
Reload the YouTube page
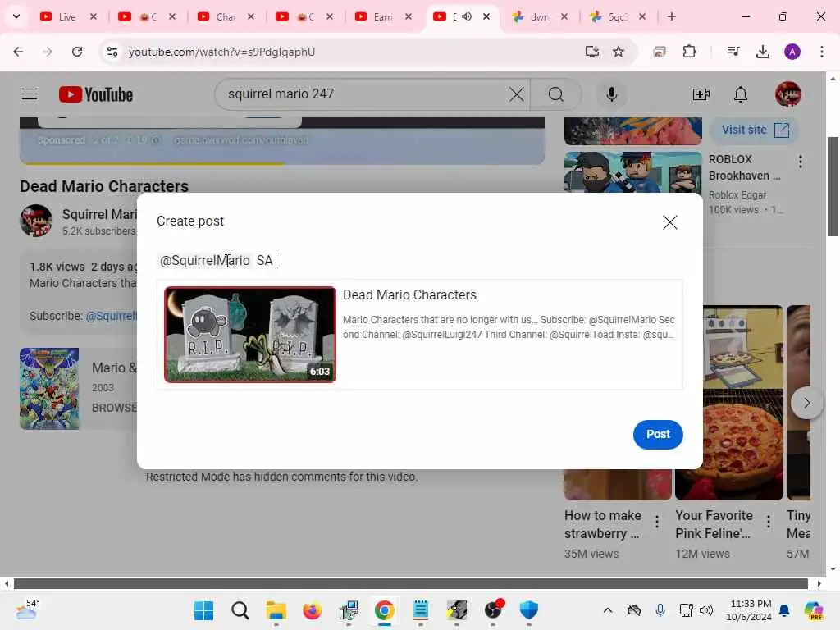[77, 52]
